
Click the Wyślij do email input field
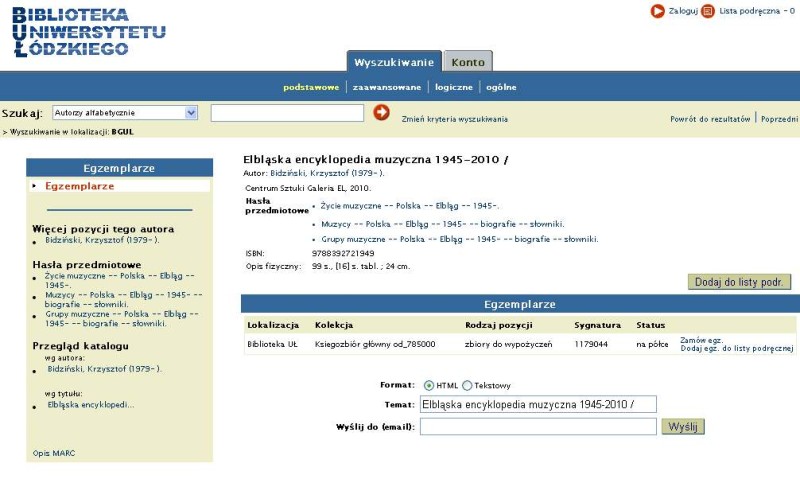pyautogui.click(x=537, y=427)
